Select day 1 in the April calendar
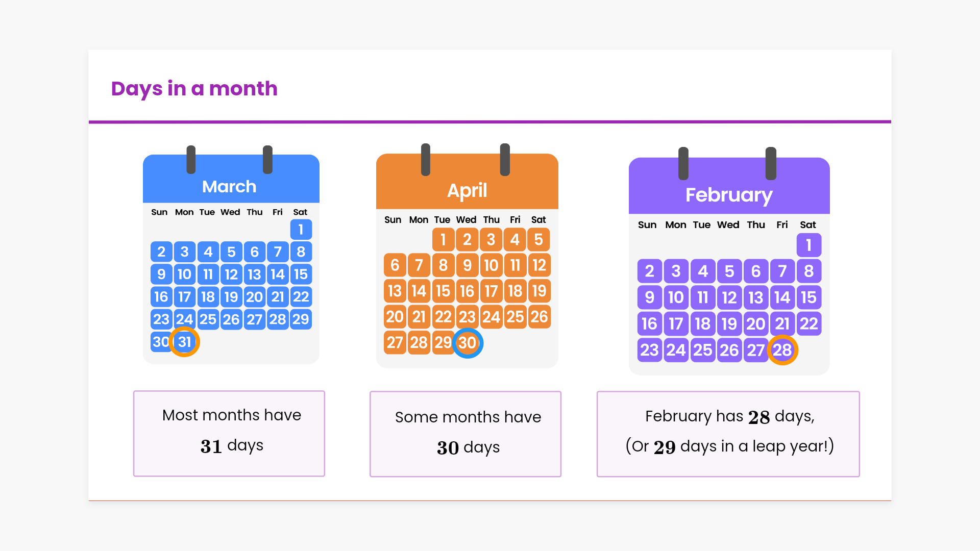Viewport: 980px width, 551px height. (x=443, y=239)
